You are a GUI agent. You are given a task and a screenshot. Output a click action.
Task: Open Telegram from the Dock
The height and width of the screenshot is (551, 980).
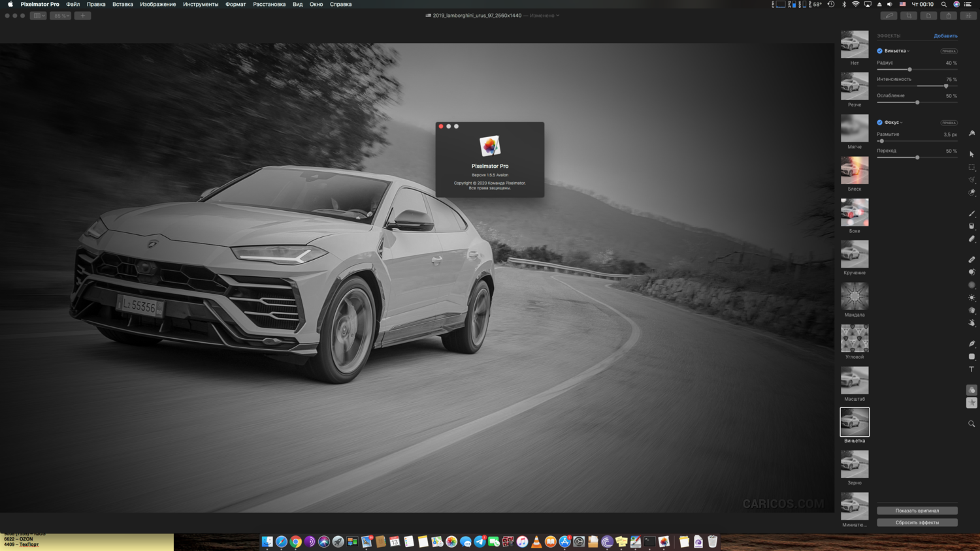pyautogui.click(x=480, y=542)
